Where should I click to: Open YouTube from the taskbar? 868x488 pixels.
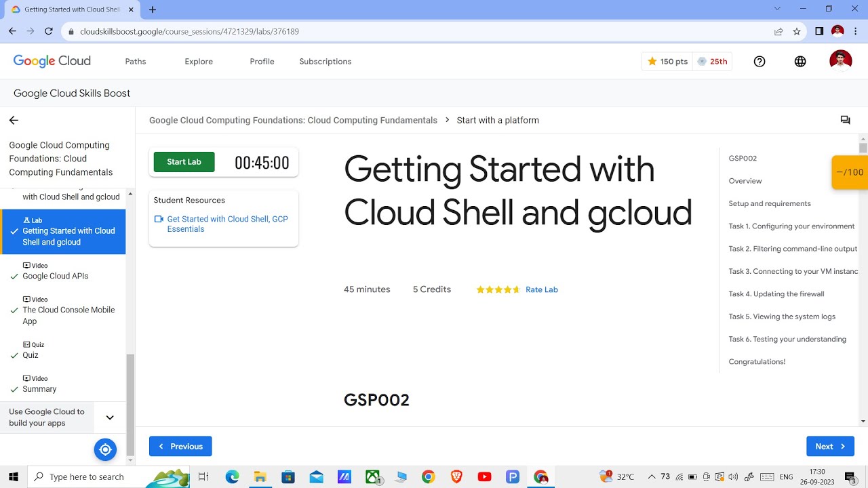pyautogui.click(x=484, y=476)
